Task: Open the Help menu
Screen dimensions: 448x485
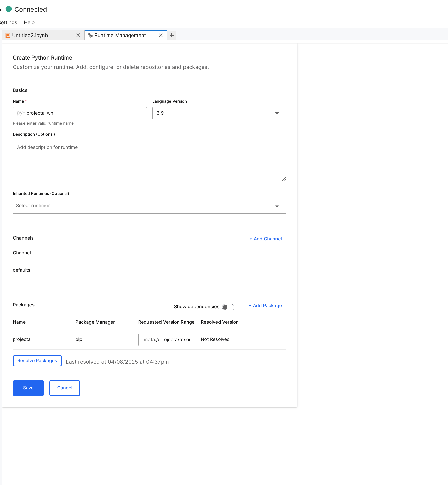Action: pos(29,22)
